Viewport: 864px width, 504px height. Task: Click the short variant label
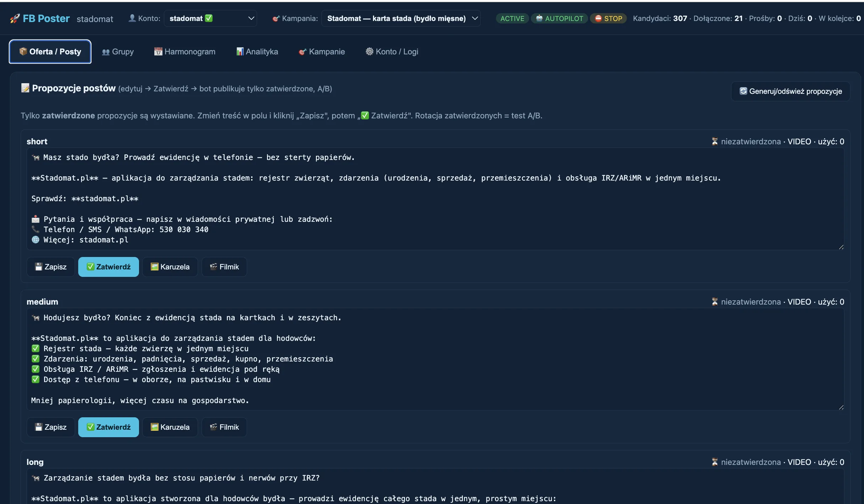tap(37, 141)
